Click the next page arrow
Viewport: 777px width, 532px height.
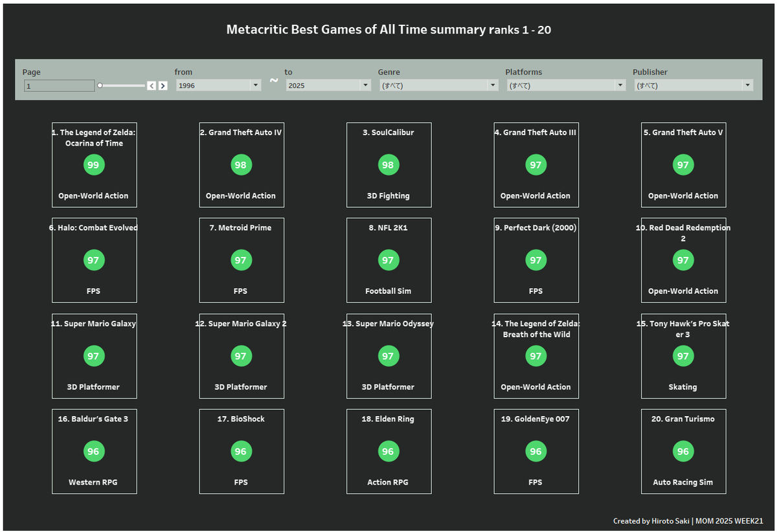point(163,85)
